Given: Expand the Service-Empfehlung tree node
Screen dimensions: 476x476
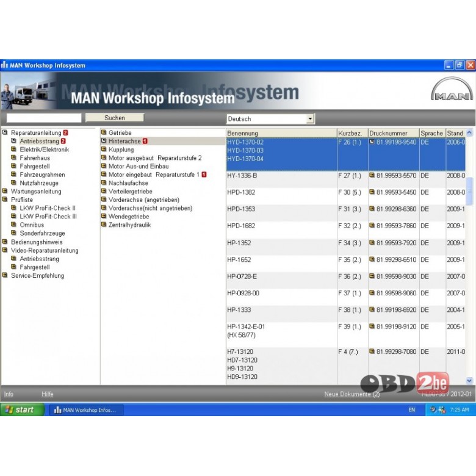Looking at the screenshot, I should (5, 275).
